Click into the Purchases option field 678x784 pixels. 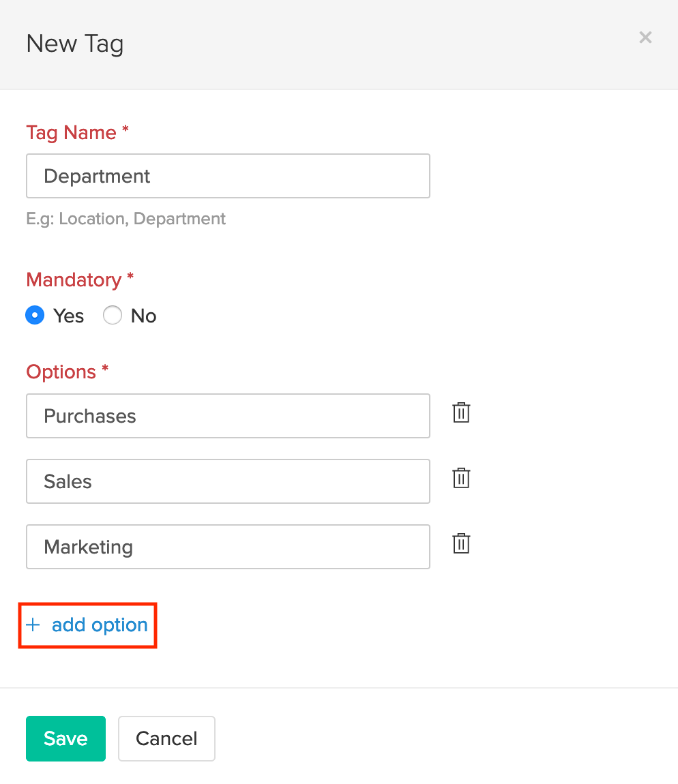tap(228, 416)
